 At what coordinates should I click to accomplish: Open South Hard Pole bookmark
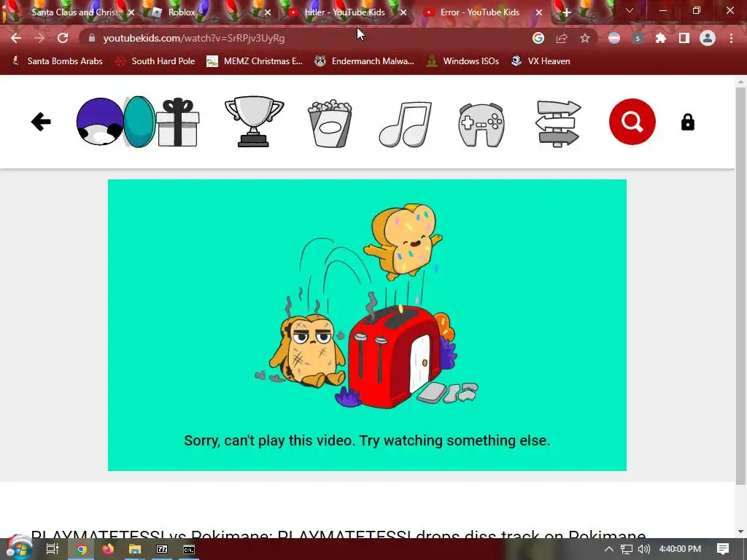[155, 61]
